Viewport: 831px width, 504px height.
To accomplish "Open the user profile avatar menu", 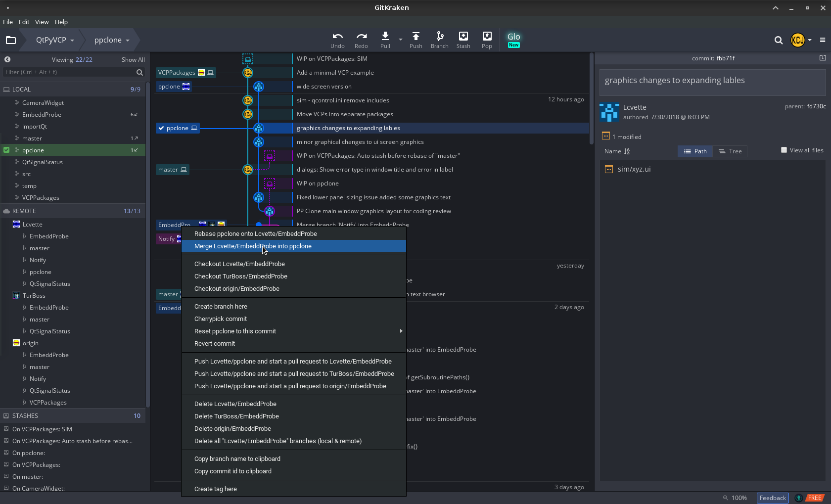I will pos(801,40).
